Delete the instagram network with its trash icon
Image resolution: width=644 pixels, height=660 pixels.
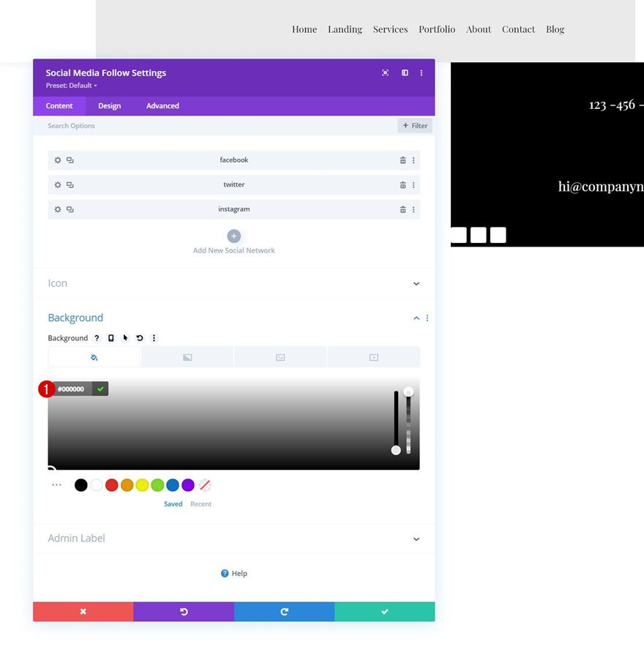(x=402, y=209)
